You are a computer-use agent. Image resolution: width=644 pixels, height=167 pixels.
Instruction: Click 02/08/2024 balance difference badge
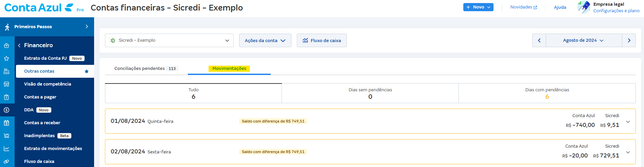click(x=273, y=152)
